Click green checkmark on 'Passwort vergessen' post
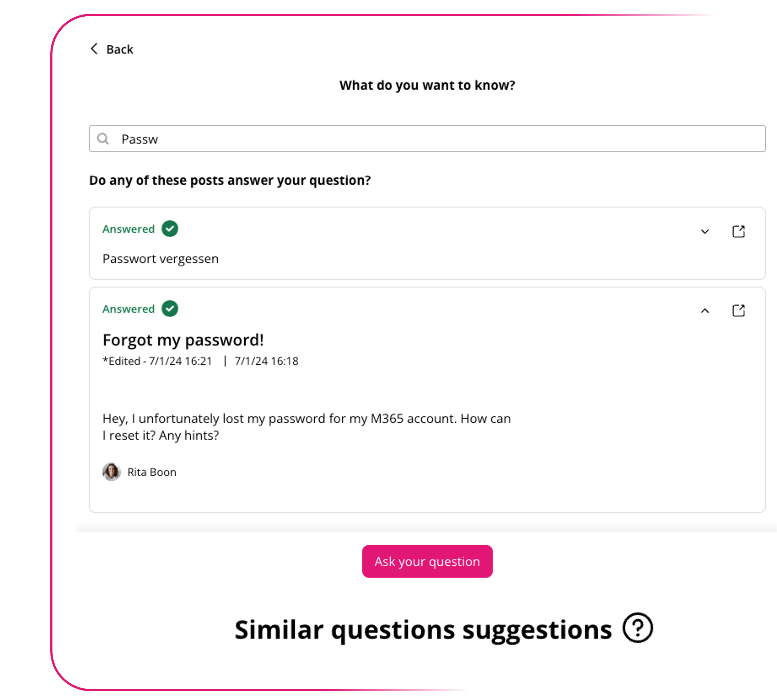This screenshot has height=700, width=777. click(170, 229)
